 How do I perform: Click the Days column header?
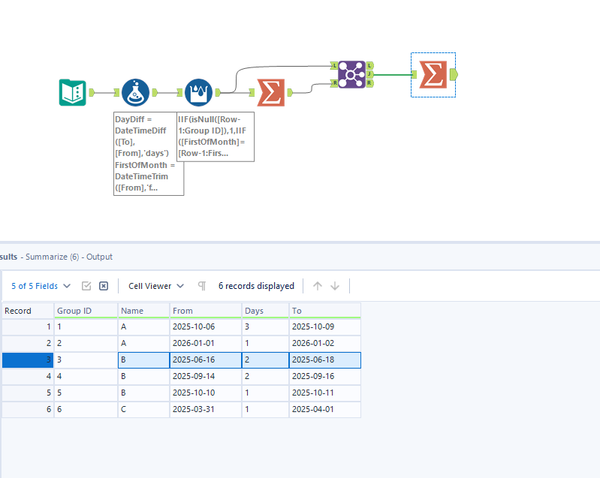[265, 310]
